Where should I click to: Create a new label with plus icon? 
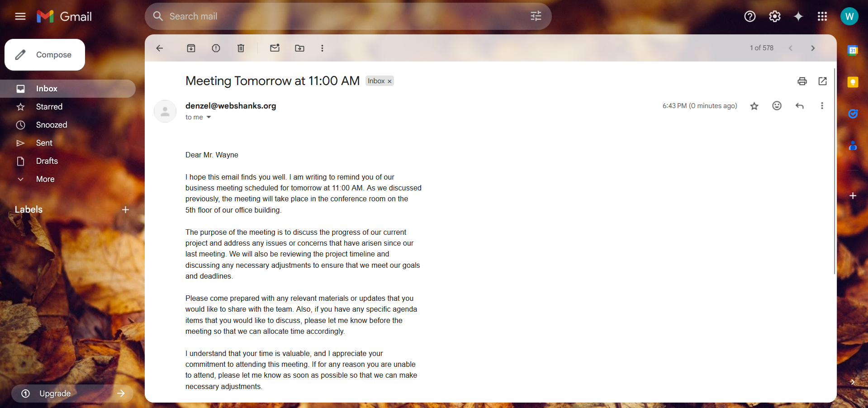coord(126,209)
